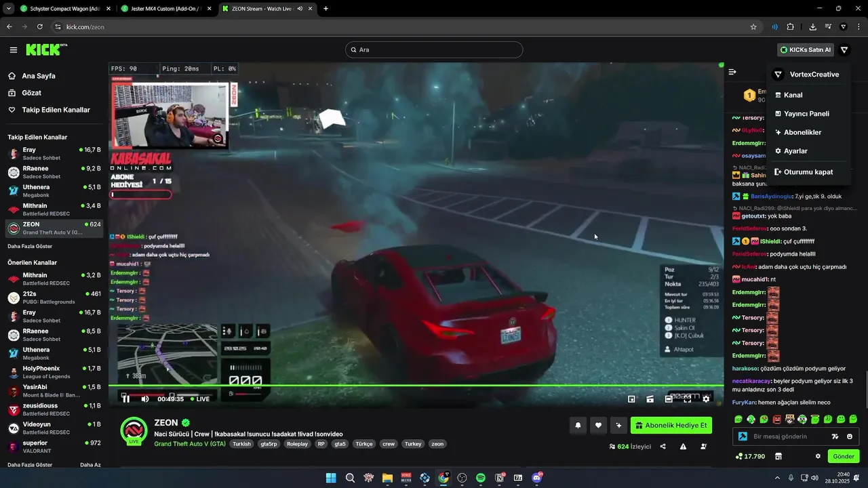This screenshot has width=868, height=488.
Task: Open Takip Edilen Kanallar sidebar link
Action: [x=54, y=110]
